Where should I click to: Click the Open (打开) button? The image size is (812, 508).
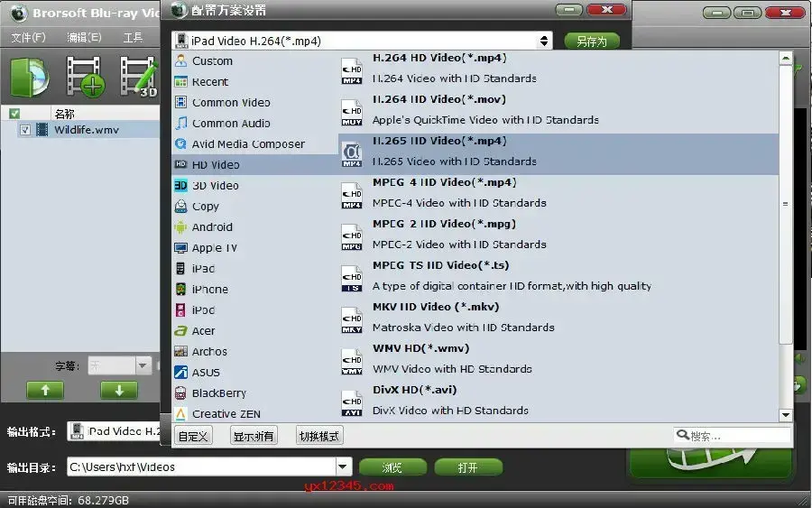click(468, 467)
